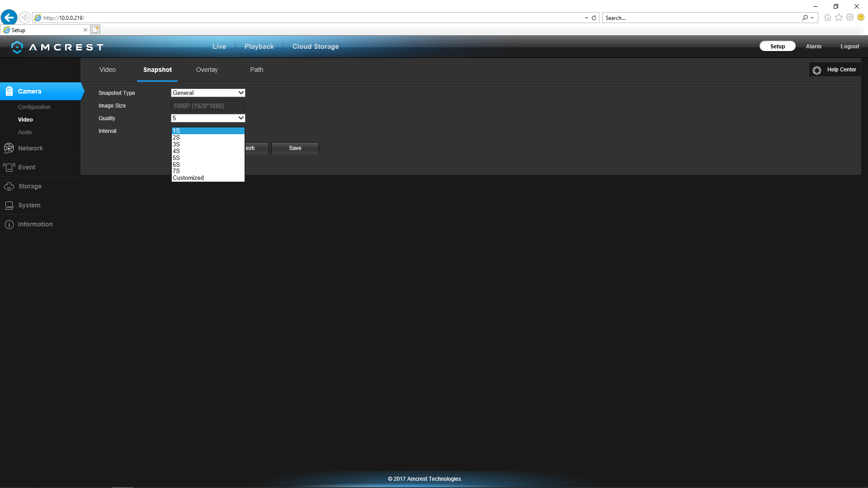Open Cloud Storage menu
Screen dimensions: 868x488
(x=316, y=47)
